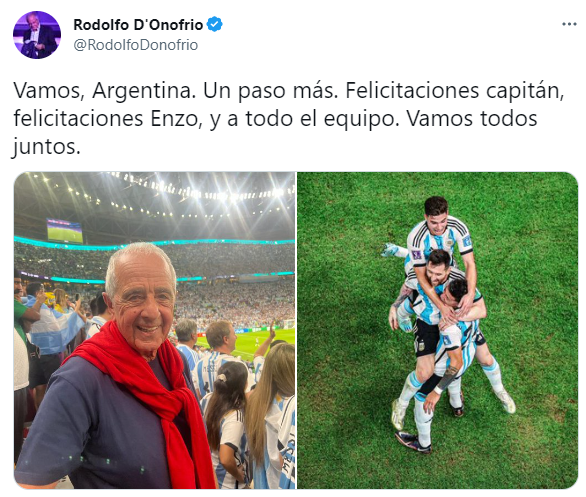Open the stadium selfie photo
The height and width of the screenshot is (497, 586).
coord(154,330)
